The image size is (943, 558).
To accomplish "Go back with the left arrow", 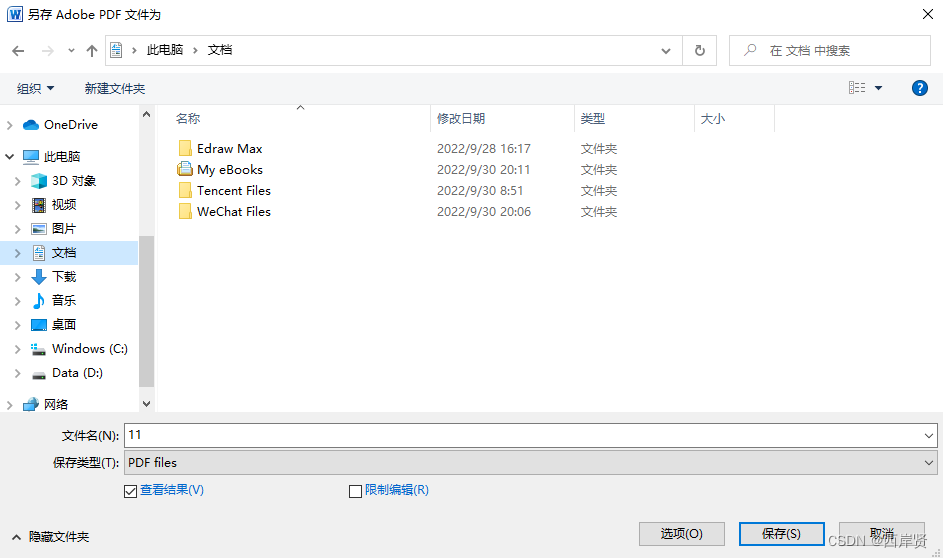I will point(18,51).
